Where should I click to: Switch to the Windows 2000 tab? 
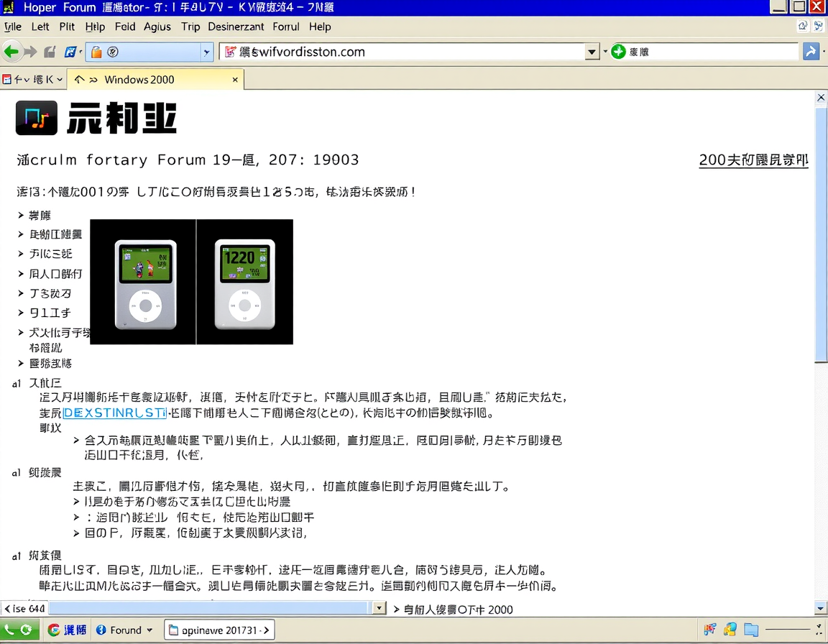[157, 80]
